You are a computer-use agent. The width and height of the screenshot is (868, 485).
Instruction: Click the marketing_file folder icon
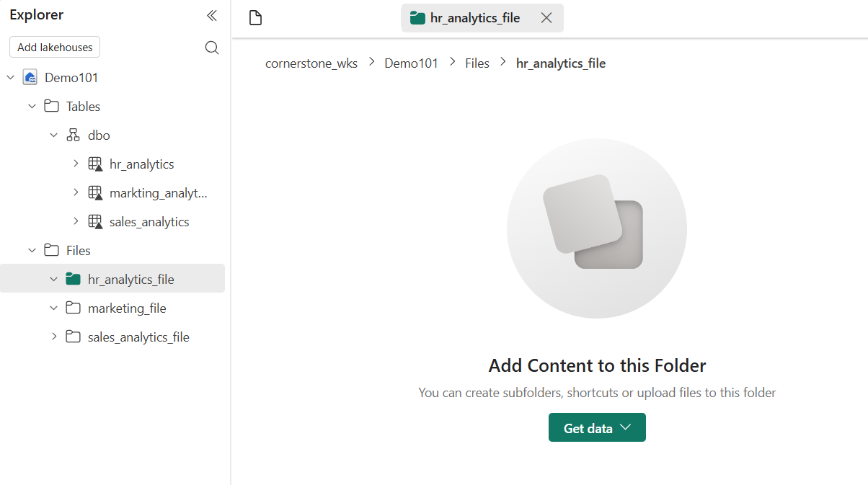pyautogui.click(x=73, y=308)
